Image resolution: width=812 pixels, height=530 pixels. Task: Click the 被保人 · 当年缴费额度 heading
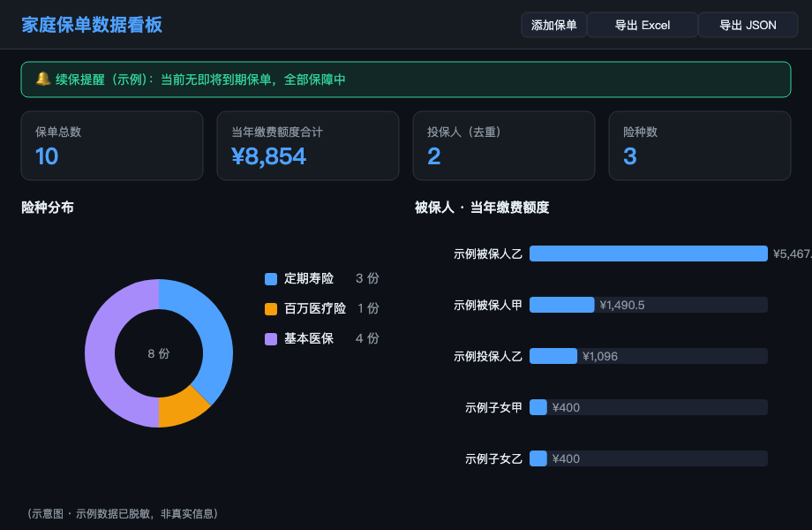[x=482, y=208]
